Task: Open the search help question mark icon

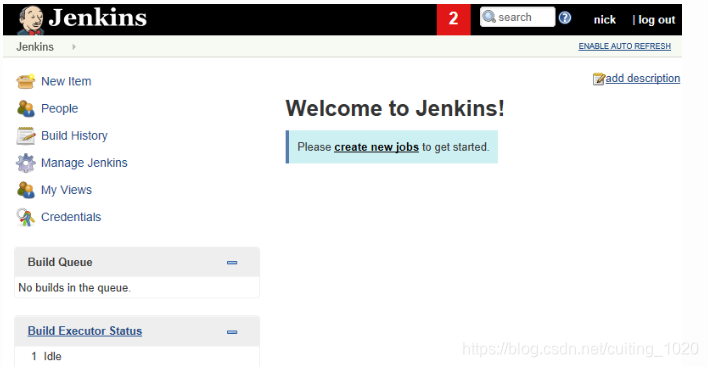Action: tap(564, 18)
